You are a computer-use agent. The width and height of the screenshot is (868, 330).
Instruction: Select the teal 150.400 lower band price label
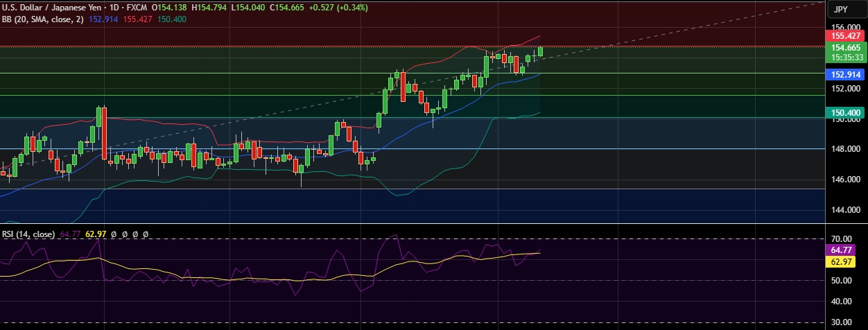[845, 112]
